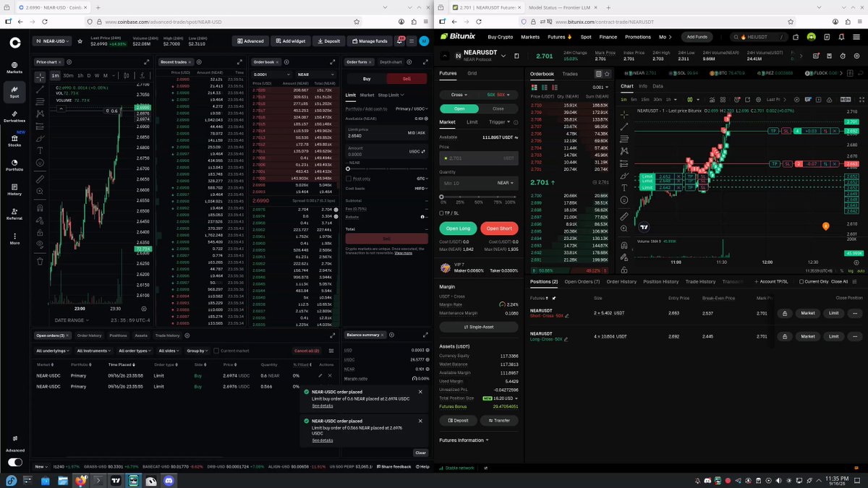Expand Futures Information section
Viewport: 868px width, 488px height.
coord(464,440)
